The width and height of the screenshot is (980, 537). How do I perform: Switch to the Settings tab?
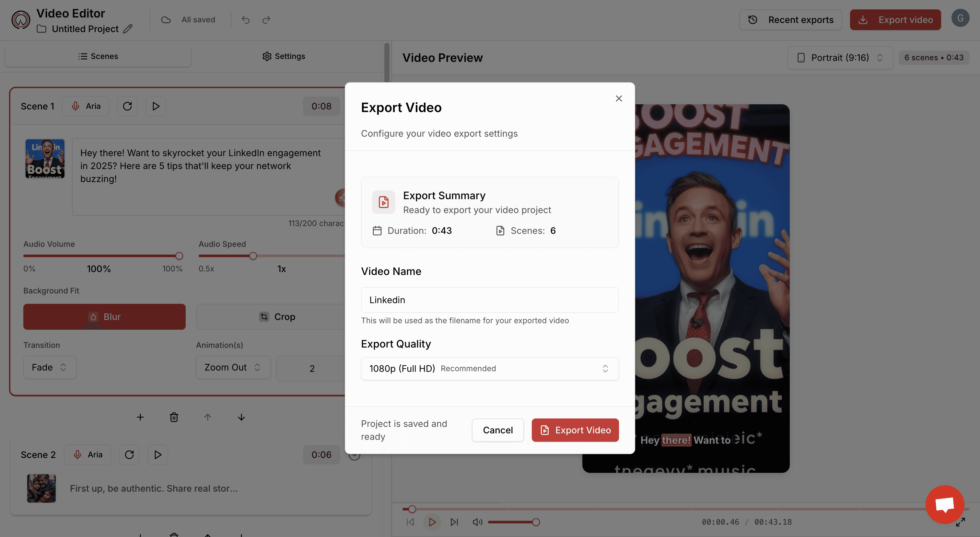tap(284, 56)
